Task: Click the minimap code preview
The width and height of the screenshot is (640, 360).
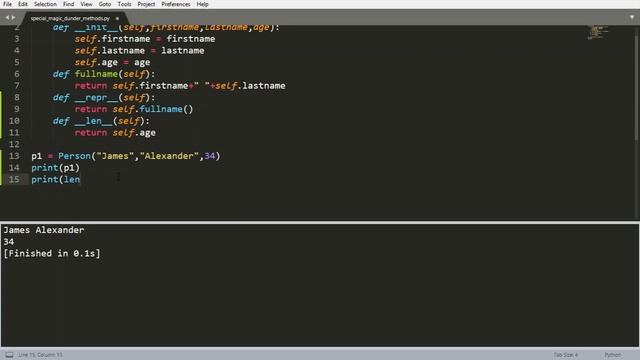Action: click(x=598, y=32)
